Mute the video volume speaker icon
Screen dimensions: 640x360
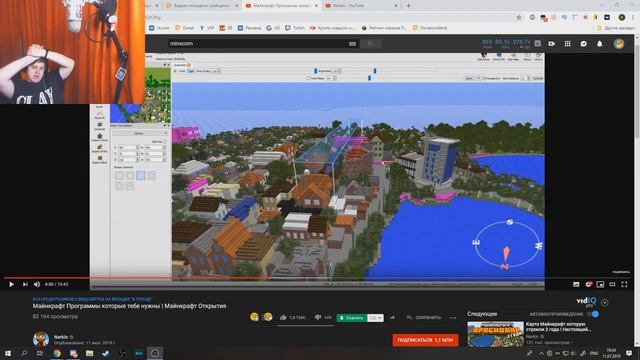pyautogui.click(x=37, y=284)
